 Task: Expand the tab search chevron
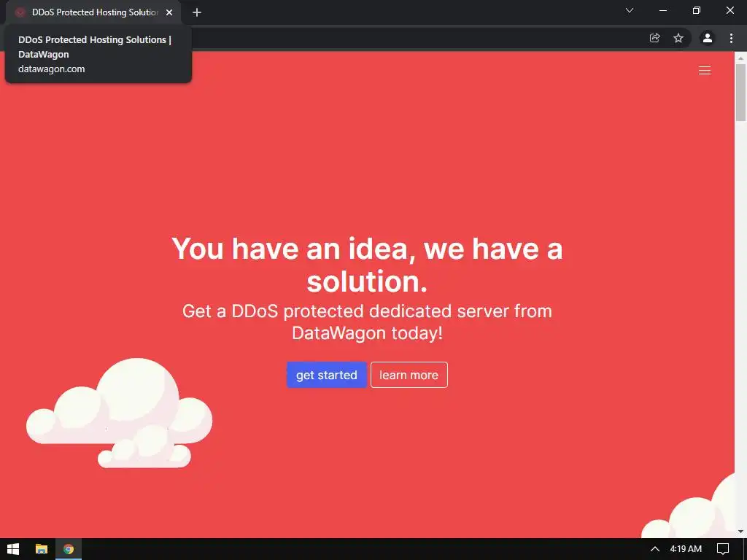(630, 10)
